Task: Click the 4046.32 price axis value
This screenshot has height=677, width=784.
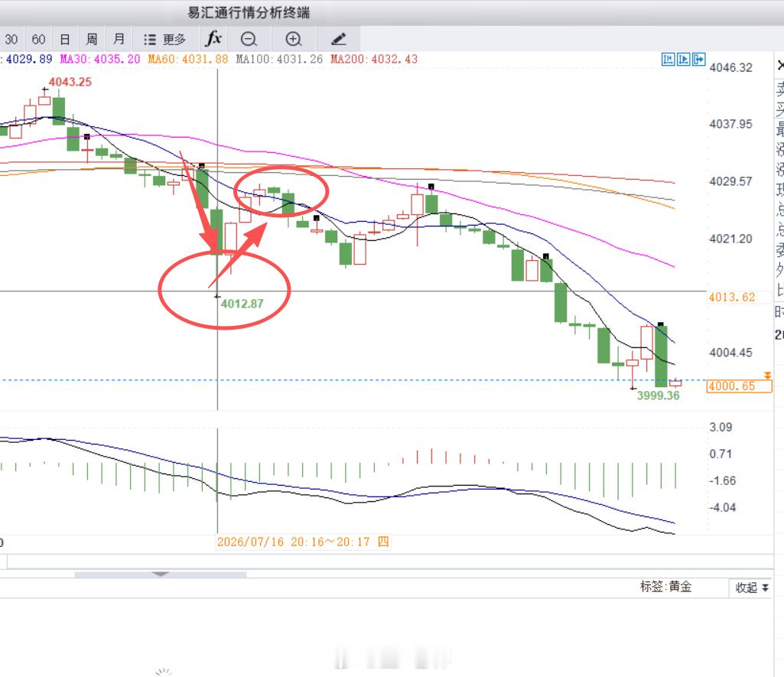Action: tap(730, 67)
